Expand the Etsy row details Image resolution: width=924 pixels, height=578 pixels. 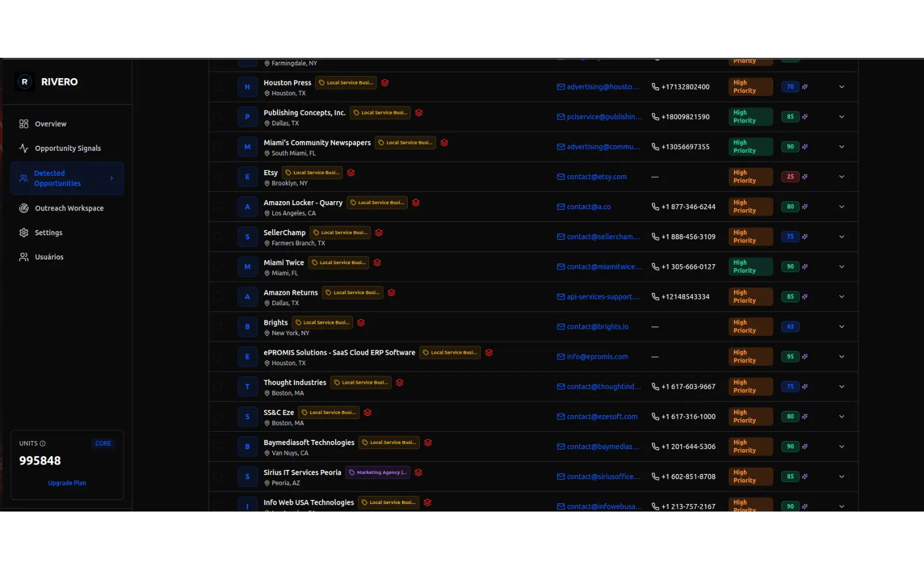point(841,177)
